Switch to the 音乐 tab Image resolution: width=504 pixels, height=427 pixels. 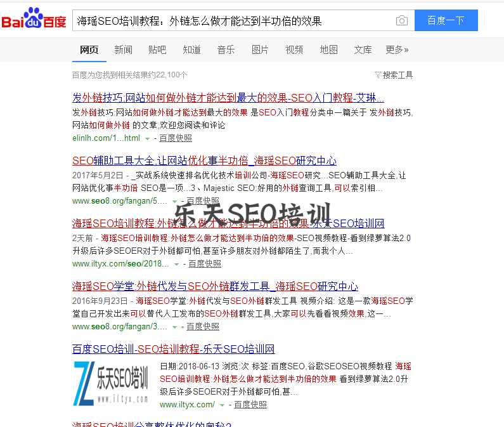click(x=226, y=49)
